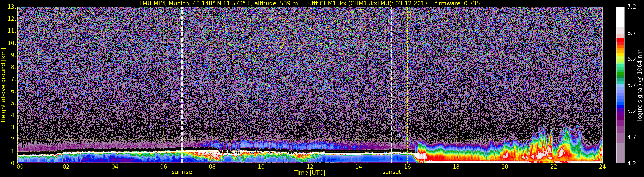
Task: Click the "08" time axis tick
Action: 212,167
